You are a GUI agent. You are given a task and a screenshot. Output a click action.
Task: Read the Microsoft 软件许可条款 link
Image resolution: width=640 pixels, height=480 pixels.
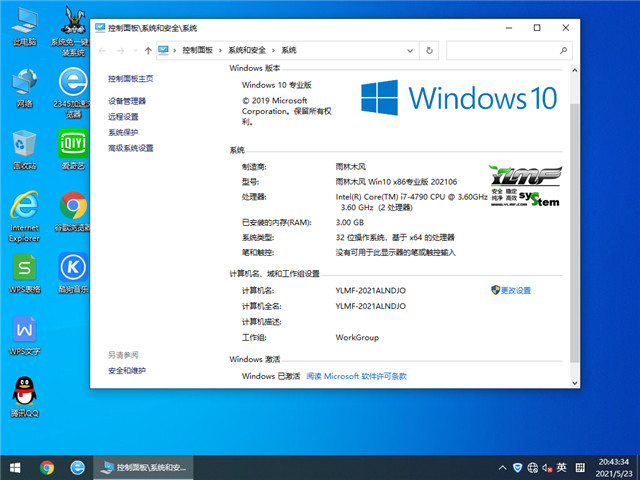pyautogui.click(x=356, y=376)
